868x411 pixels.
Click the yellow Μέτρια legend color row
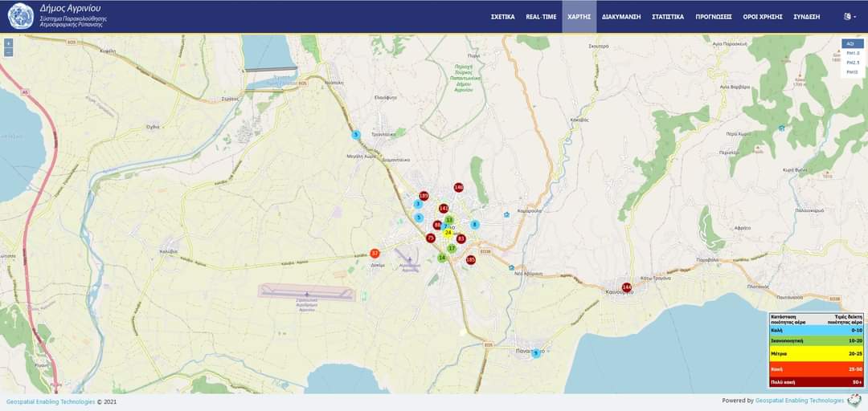point(816,353)
